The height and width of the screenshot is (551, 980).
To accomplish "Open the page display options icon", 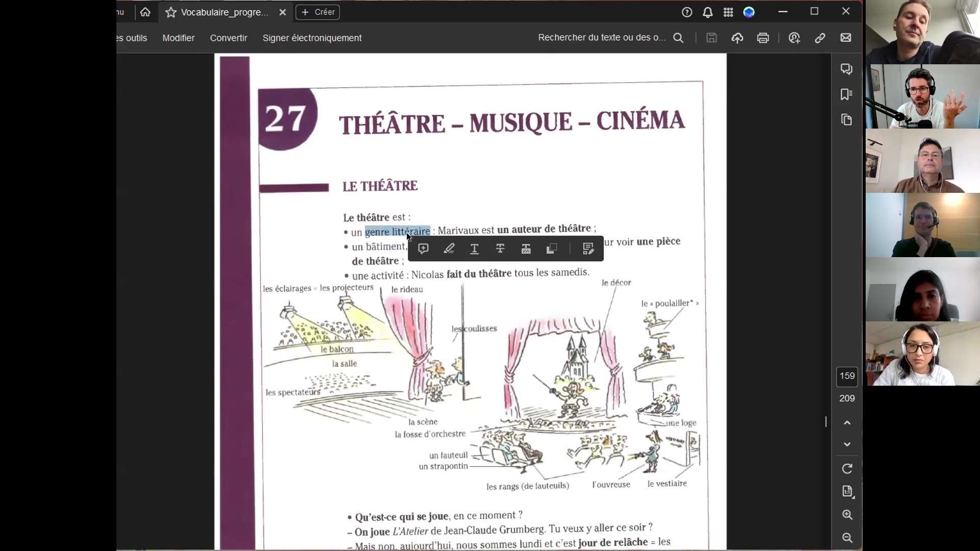I will [847, 491].
